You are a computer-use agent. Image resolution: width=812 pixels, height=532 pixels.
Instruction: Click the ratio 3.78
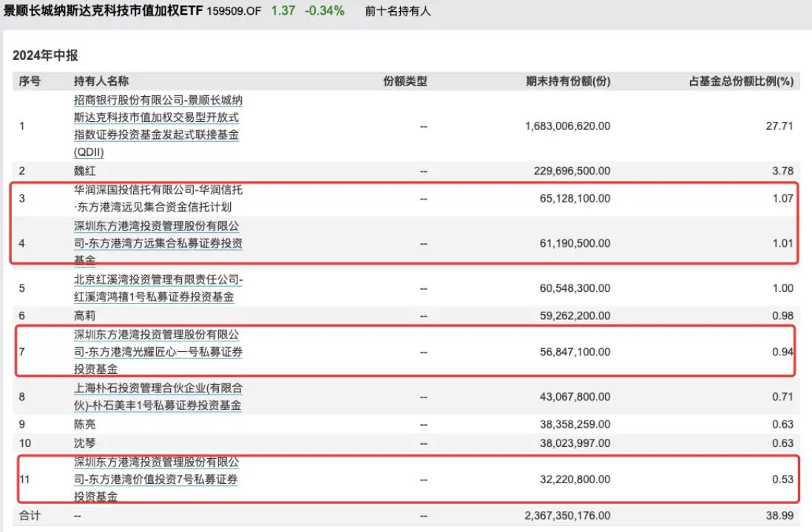click(x=782, y=171)
